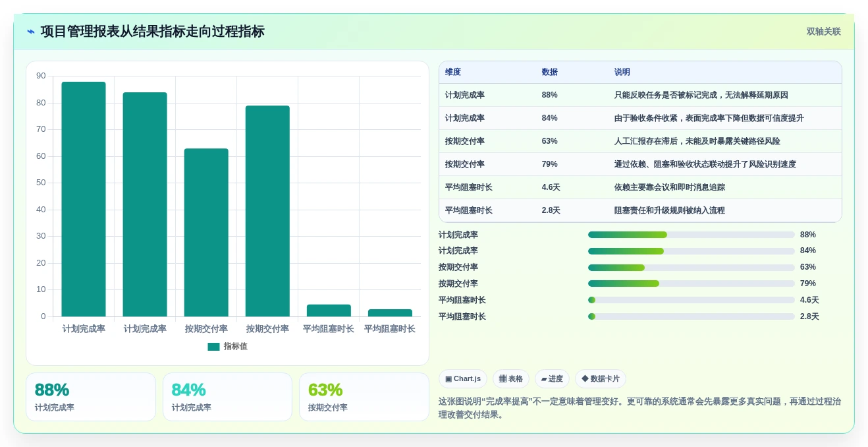This screenshot has height=447, width=868.
Task: Click the 维度 column header
Action: point(453,73)
